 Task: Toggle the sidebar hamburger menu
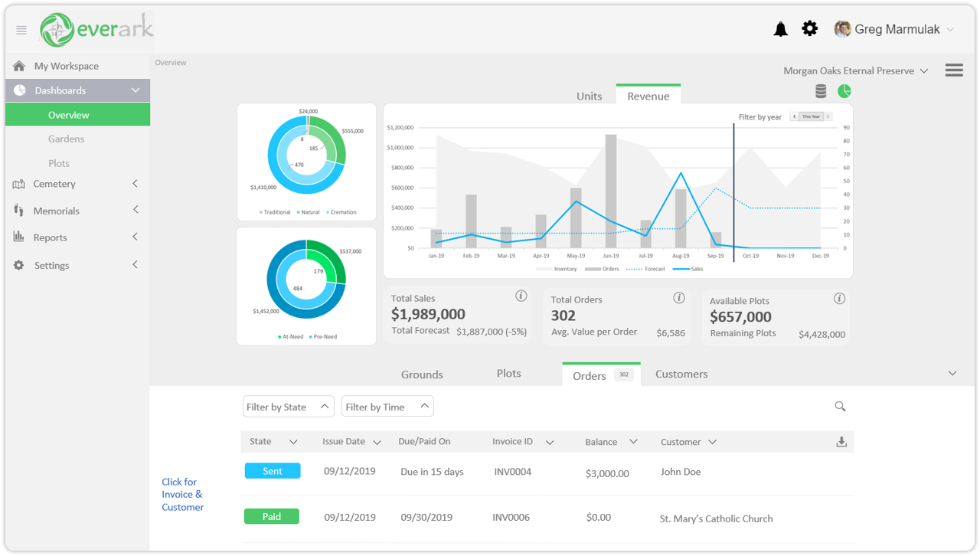click(21, 31)
